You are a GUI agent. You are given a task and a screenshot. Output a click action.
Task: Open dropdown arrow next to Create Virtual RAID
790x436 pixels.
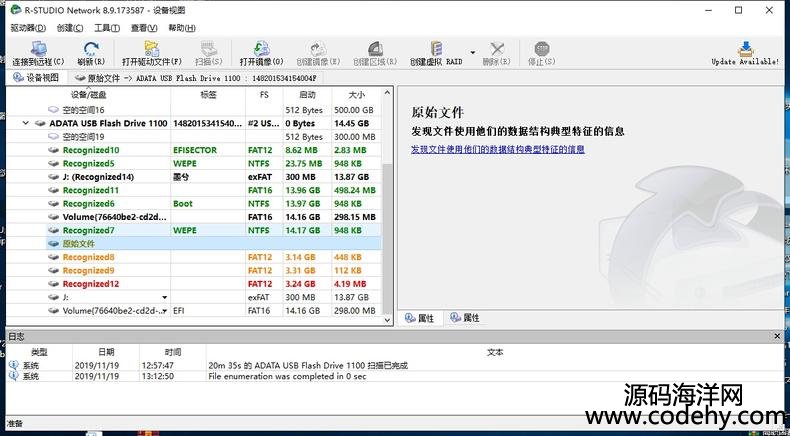tap(473, 52)
